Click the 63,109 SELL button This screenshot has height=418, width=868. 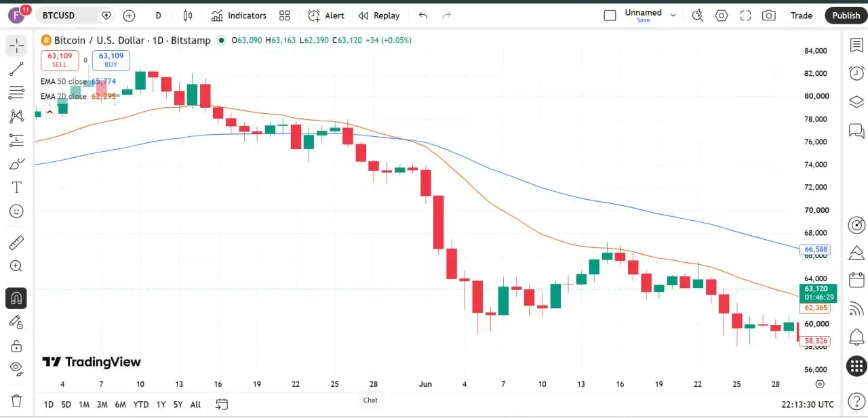tap(60, 60)
